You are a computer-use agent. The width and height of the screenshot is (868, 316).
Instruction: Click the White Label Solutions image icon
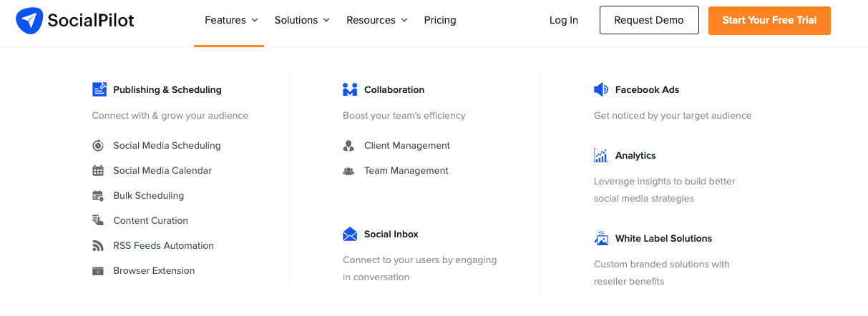(601, 238)
